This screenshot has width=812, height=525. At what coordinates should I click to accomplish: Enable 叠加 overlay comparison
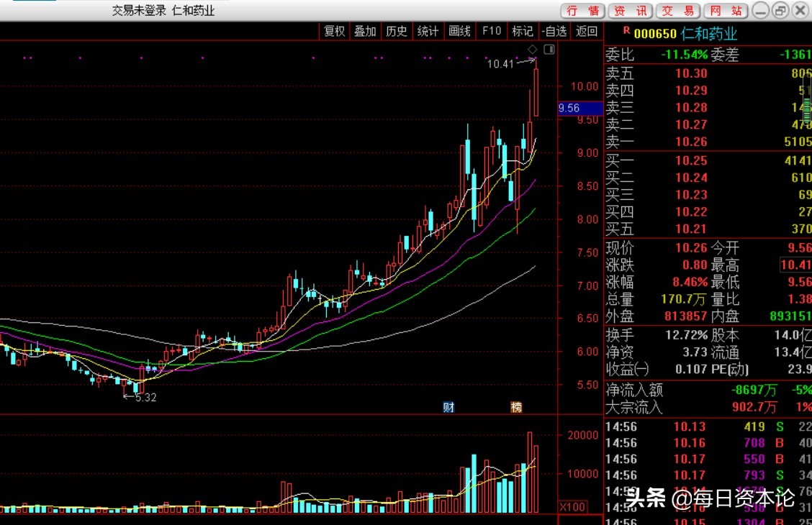[365, 31]
